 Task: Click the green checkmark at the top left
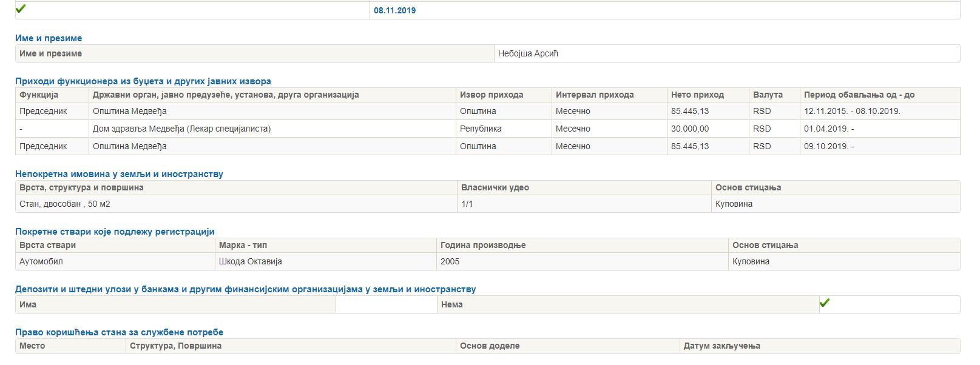(x=21, y=9)
